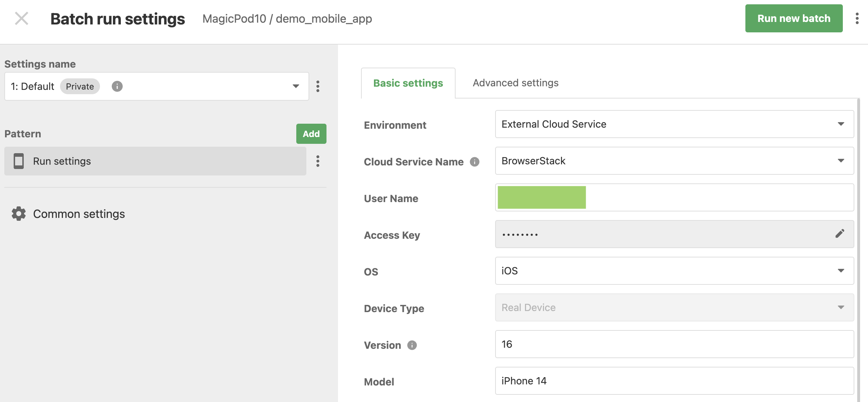Close the Batch run settings page
Viewport: 868px width, 402px height.
[x=21, y=18]
